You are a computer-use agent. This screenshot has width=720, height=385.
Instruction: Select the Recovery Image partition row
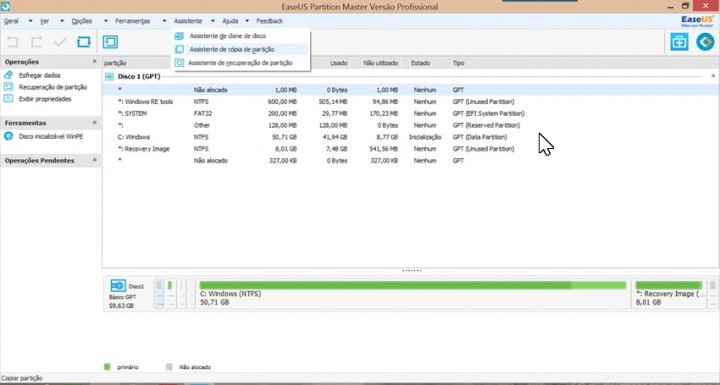click(x=411, y=149)
